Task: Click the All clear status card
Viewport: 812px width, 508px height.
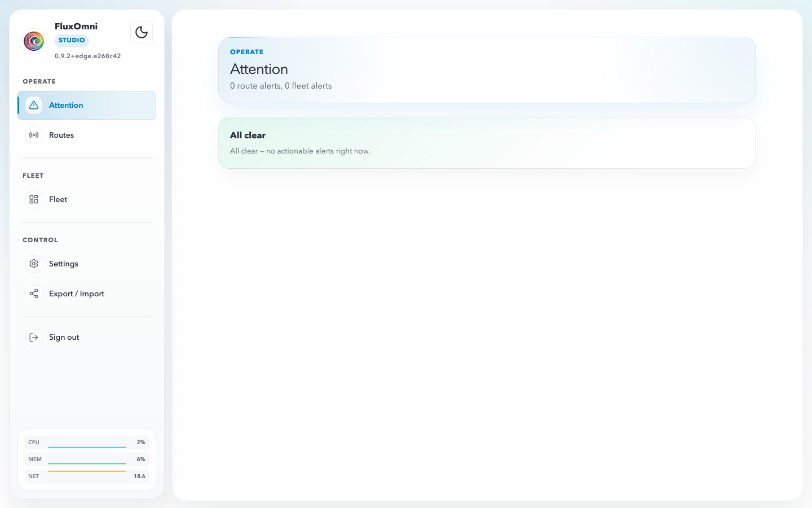Action: click(x=487, y=143)
